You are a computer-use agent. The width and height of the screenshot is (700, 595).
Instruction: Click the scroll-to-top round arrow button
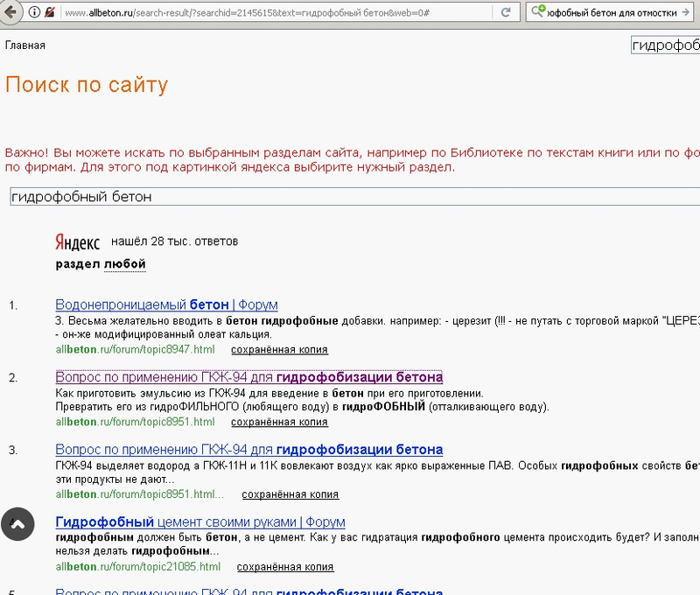tap(19, 523)
